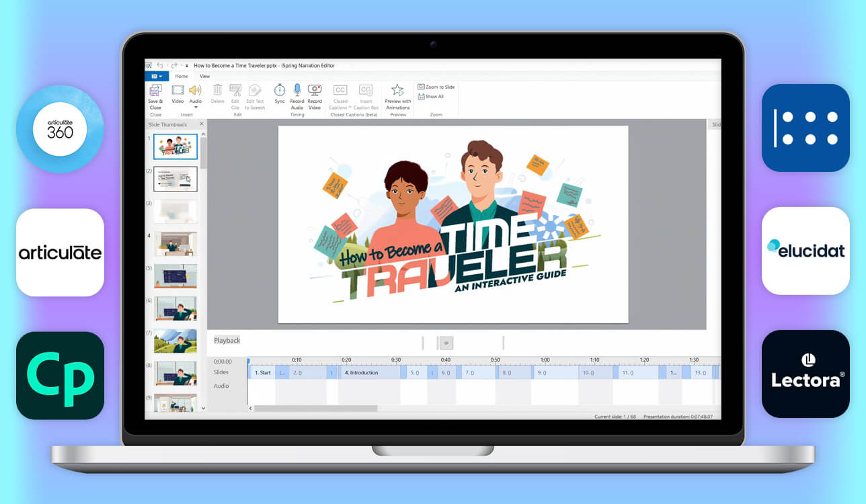The image size is (866, 504).
Task: Select slide 1 thumbnail
Action: pos(175,146)
